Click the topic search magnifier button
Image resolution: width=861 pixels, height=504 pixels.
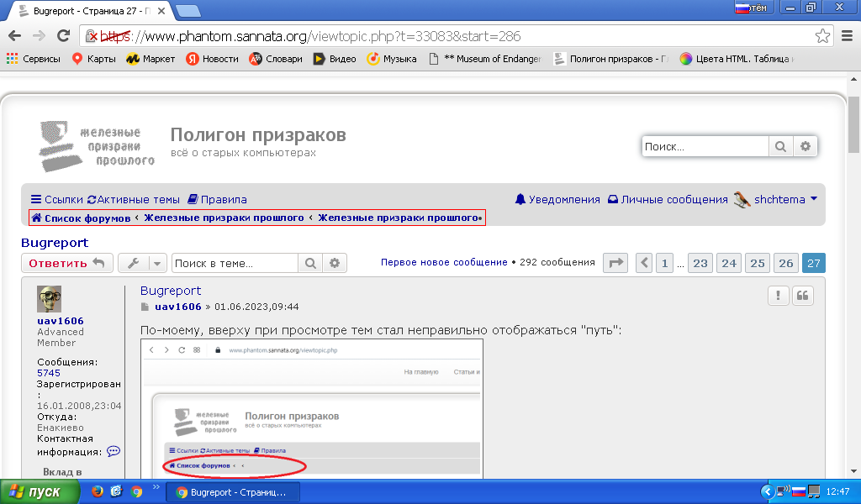coord(310,263)
